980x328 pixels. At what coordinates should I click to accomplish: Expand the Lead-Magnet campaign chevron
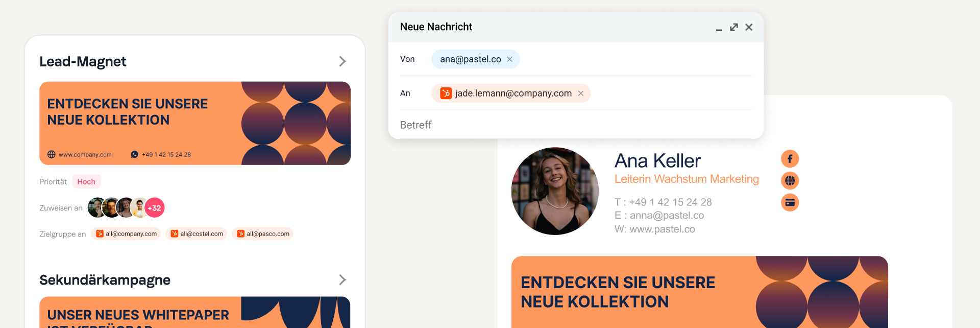[x=342, y=61]
